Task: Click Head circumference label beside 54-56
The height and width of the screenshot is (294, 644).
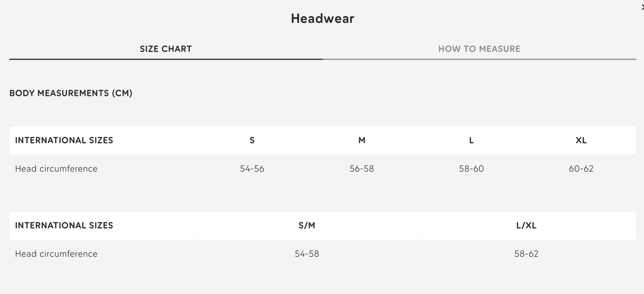Action: (56, 169)
